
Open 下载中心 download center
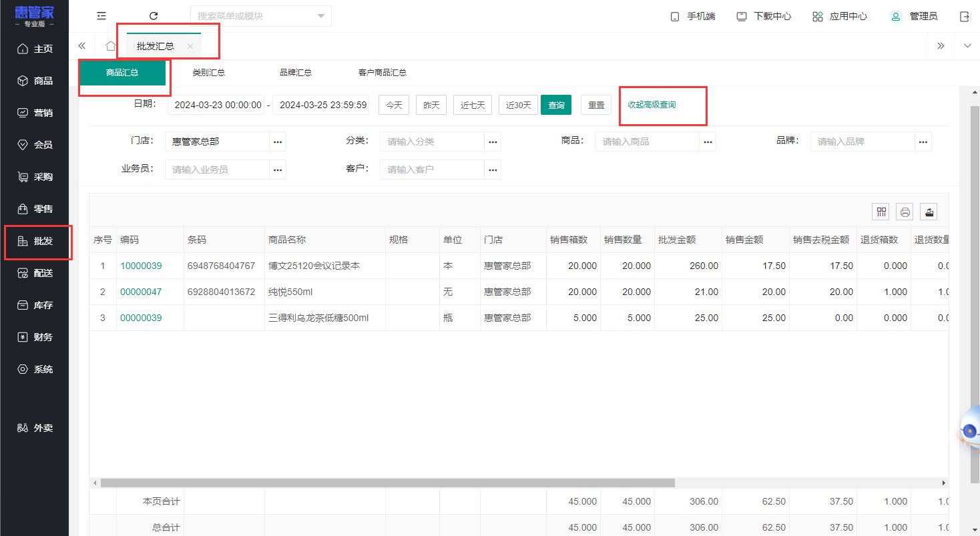764,16
